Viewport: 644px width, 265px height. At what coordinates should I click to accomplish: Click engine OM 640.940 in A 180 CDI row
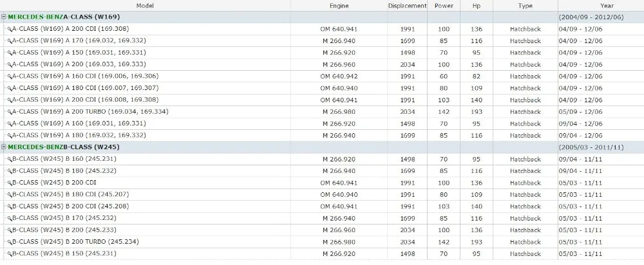(339, 88)
